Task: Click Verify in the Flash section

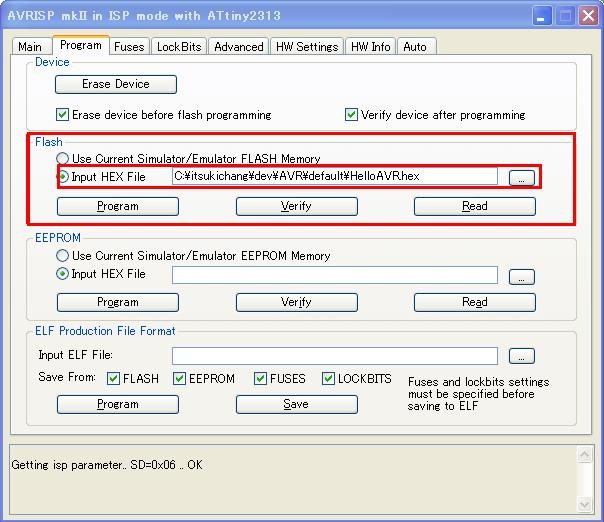Action: point(297,206)
